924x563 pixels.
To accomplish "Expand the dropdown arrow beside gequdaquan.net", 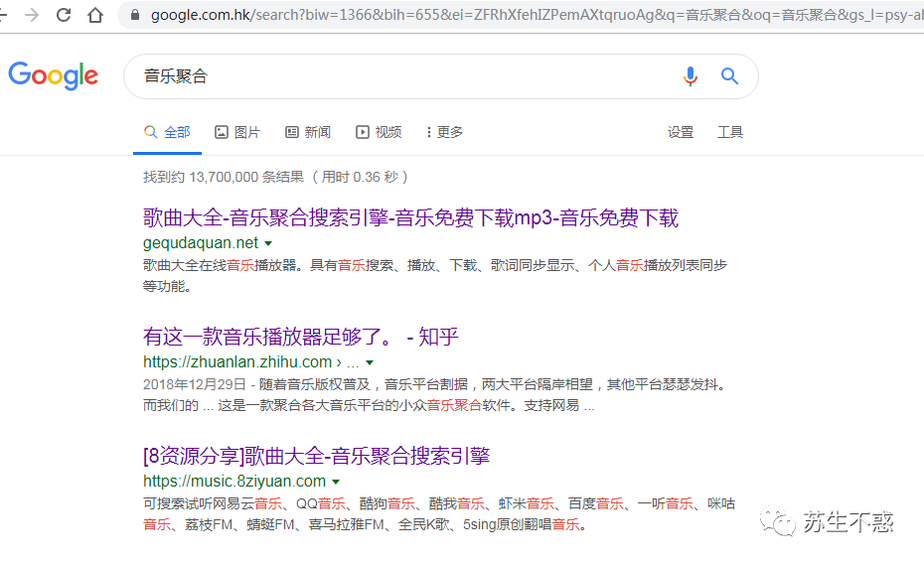I will [268, 243].
